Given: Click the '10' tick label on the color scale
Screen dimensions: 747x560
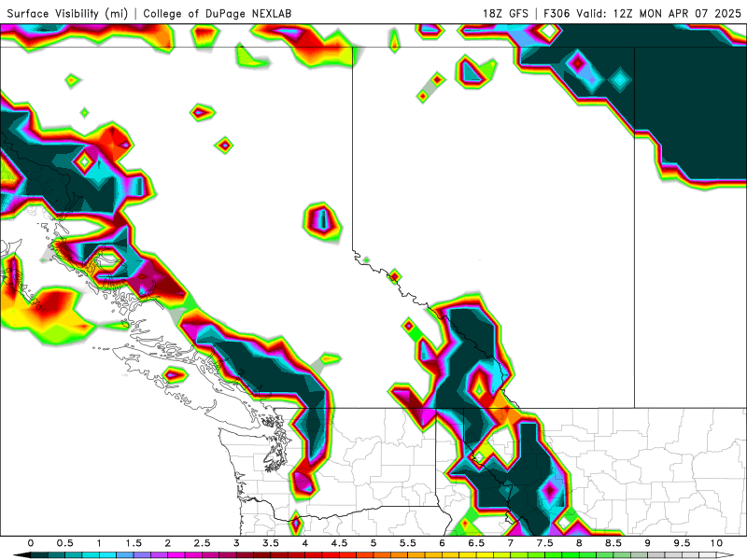Looking at the screenshot, I should click(x=716, y=543).
